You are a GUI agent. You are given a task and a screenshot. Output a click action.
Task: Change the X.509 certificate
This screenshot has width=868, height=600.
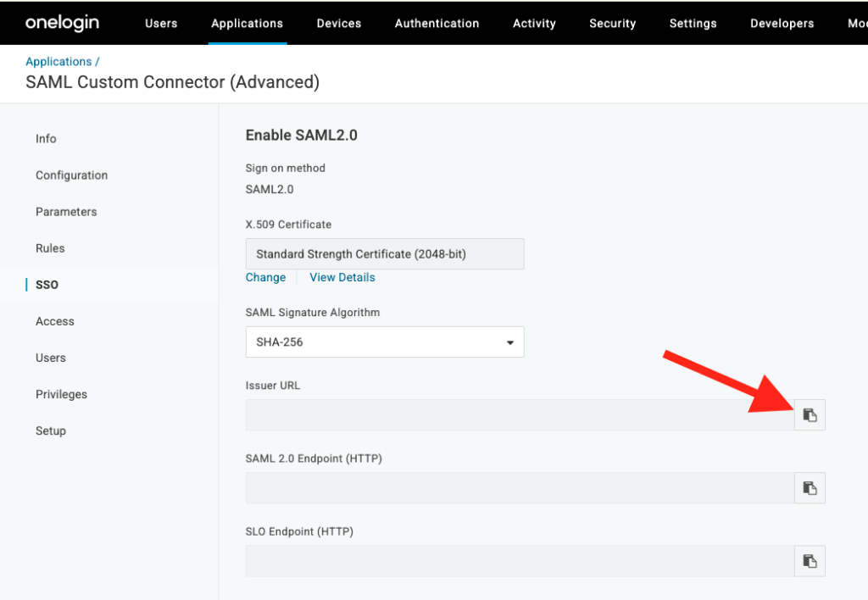(265, 277)
